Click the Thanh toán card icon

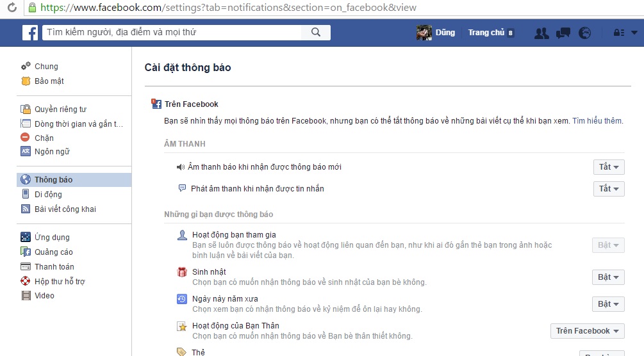(26, 266)
